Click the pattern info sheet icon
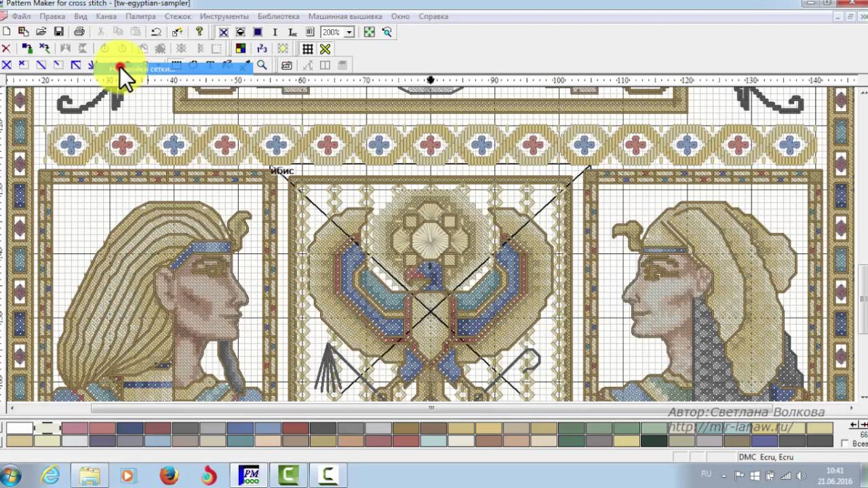 (x=310, y=32)
